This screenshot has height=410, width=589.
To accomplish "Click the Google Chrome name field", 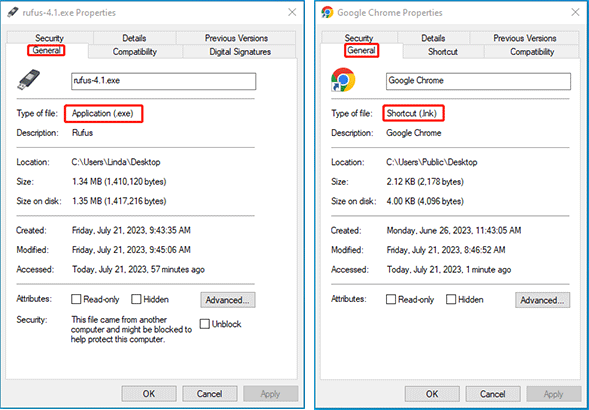I will tap(478, 81).
